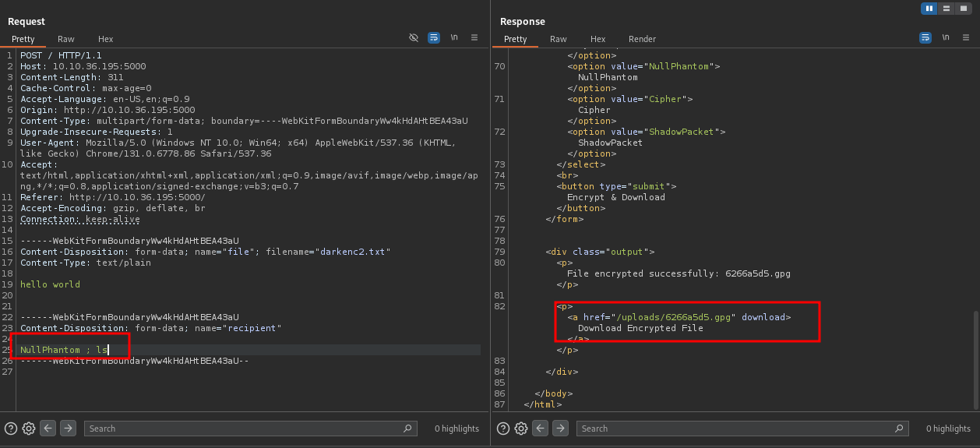Expand Request search magnifier options
The height and width of the screenshot is (448, 980).
tap(407, 429)
